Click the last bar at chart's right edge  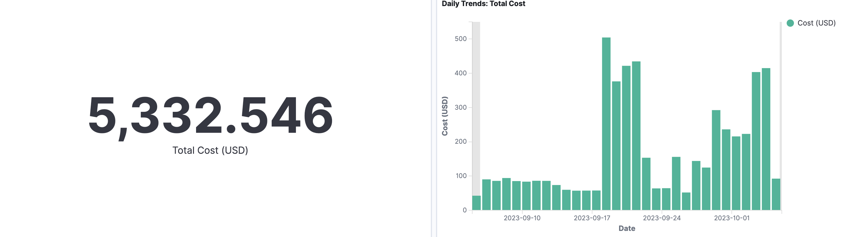(x=776, y=194)
